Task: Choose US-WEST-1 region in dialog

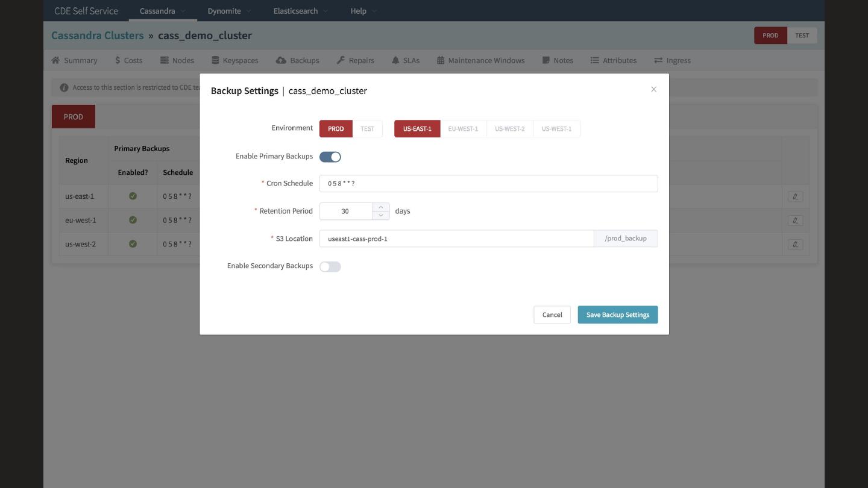Action: tap(556, 128)
